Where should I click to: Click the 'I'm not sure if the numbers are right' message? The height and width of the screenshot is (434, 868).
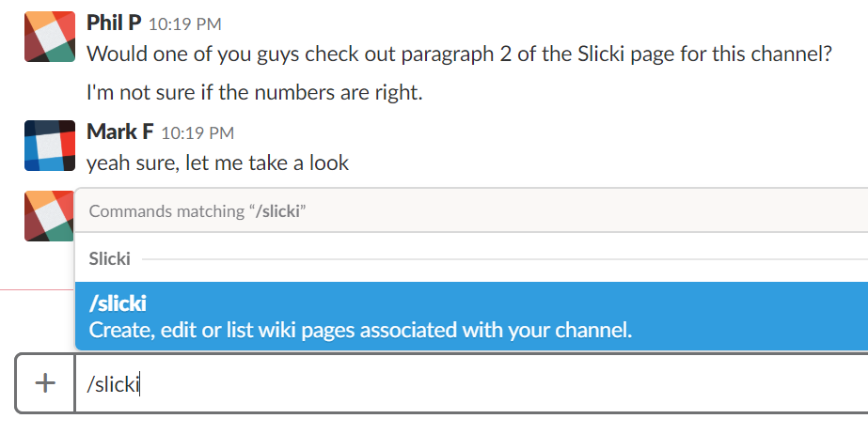click(255, 92)
